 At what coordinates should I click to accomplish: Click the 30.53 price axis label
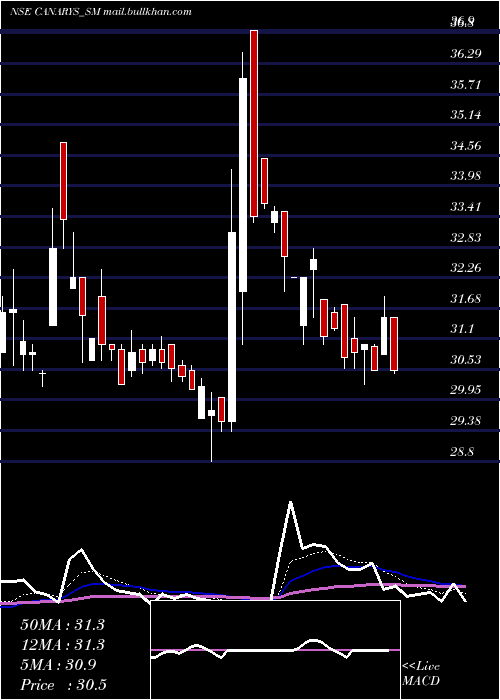(x=466, y=360)
